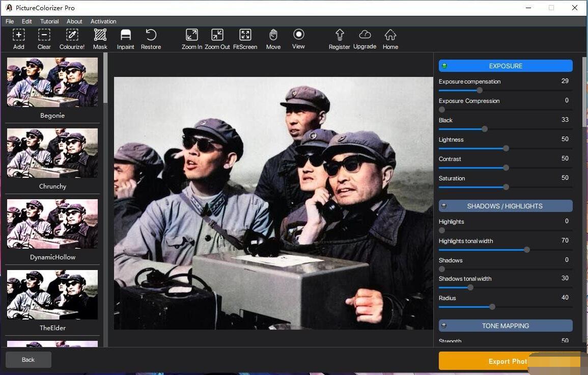Click the Shadows tonal width slider handle
The width and height of the screenshot is (588, 375).
click(470, 287)
